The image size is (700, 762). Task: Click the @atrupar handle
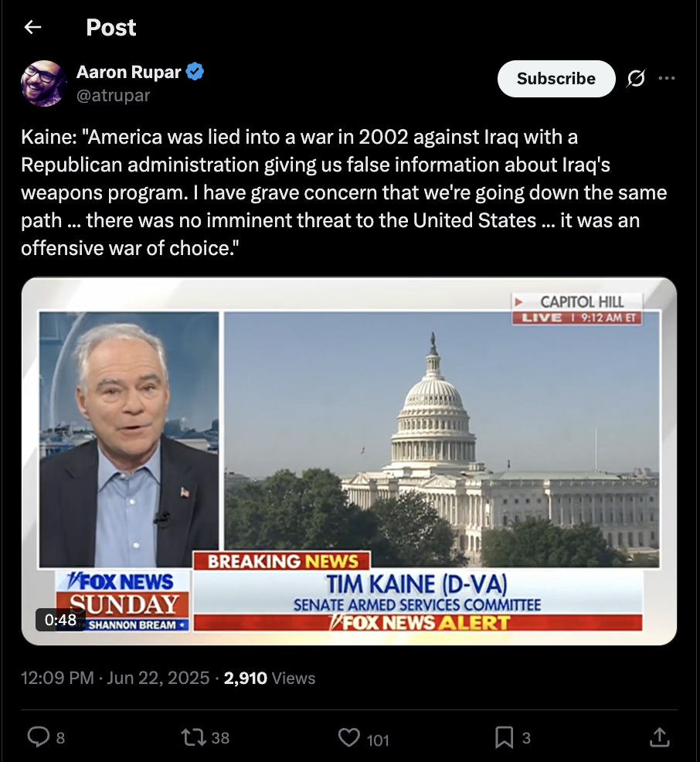pyautogui.click(x=113, y=95)
